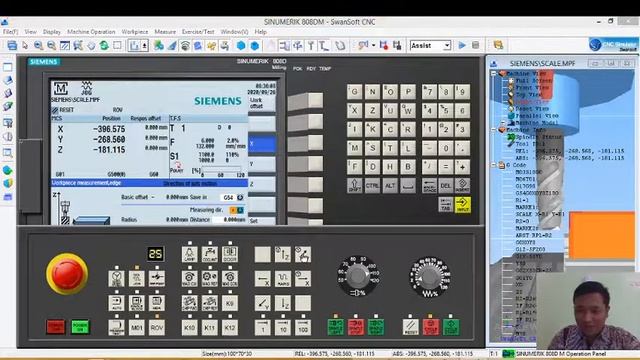Toggle the M01 key
The height and width of the screenshot is (360, 640).
pos(137,327)
